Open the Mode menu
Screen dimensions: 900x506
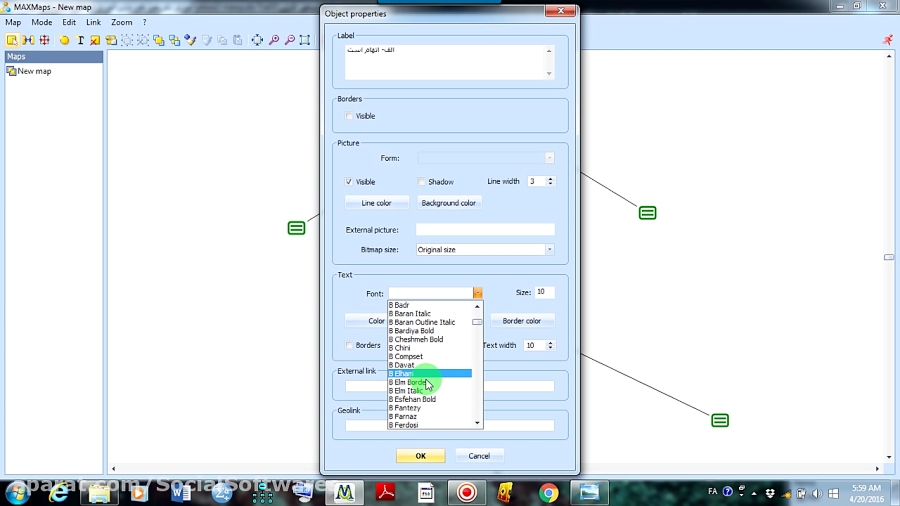pyautogui.click(x=41, y=22)
